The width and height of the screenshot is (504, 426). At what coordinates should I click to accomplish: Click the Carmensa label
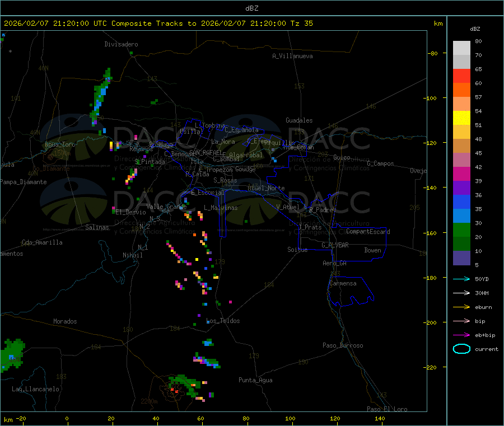[343, 283]
